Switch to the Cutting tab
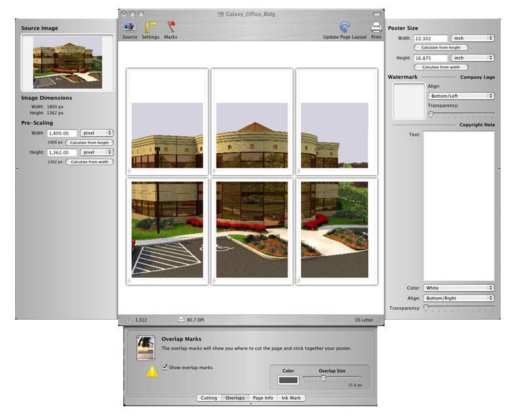 209,398
